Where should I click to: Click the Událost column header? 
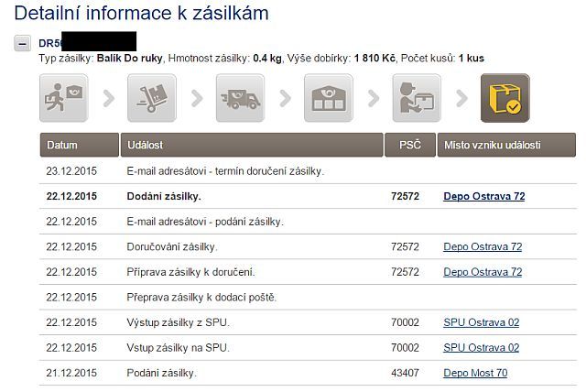coord(252,145)
